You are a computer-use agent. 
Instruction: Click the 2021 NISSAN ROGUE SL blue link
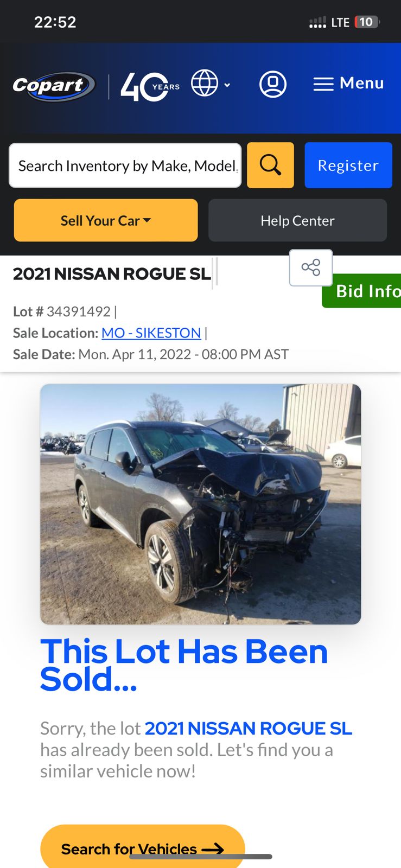[249, 728]
